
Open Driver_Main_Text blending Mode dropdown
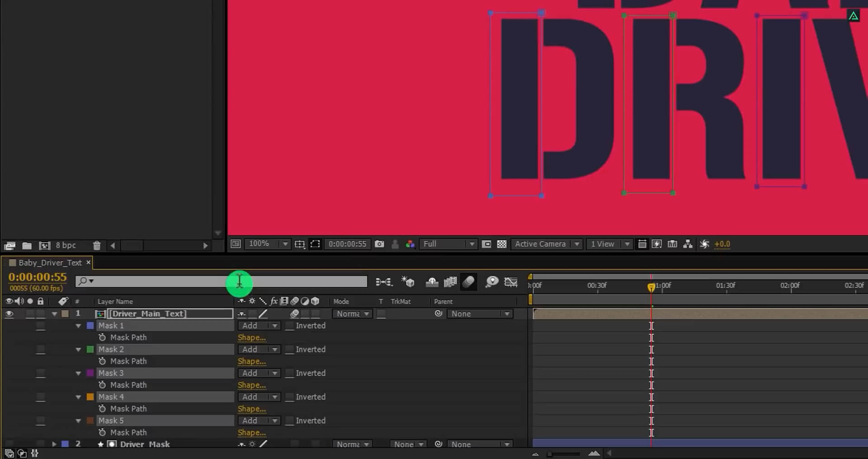tap(352, 314)
